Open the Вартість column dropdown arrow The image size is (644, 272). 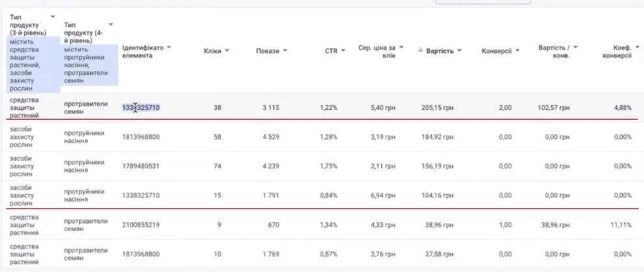459,51
